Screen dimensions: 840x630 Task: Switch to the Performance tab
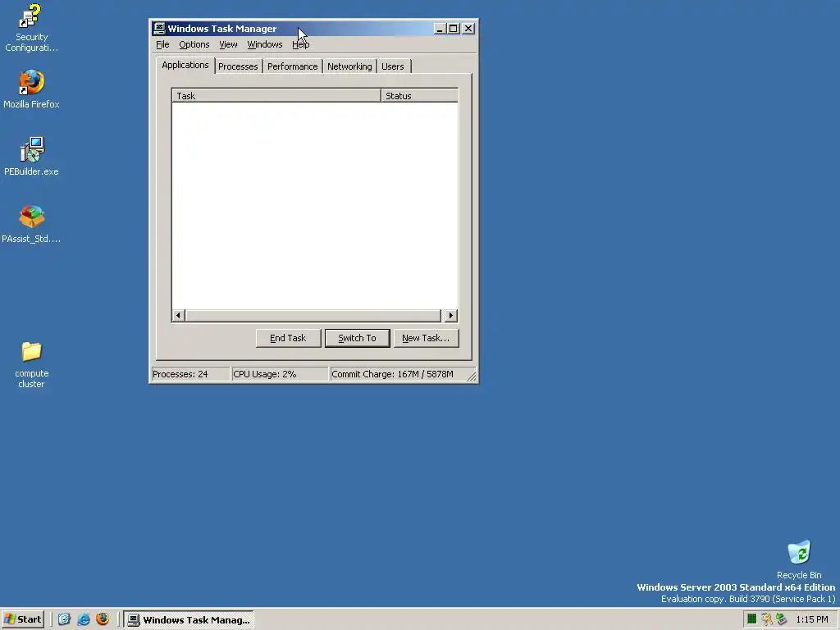click(x=293, y=66)
